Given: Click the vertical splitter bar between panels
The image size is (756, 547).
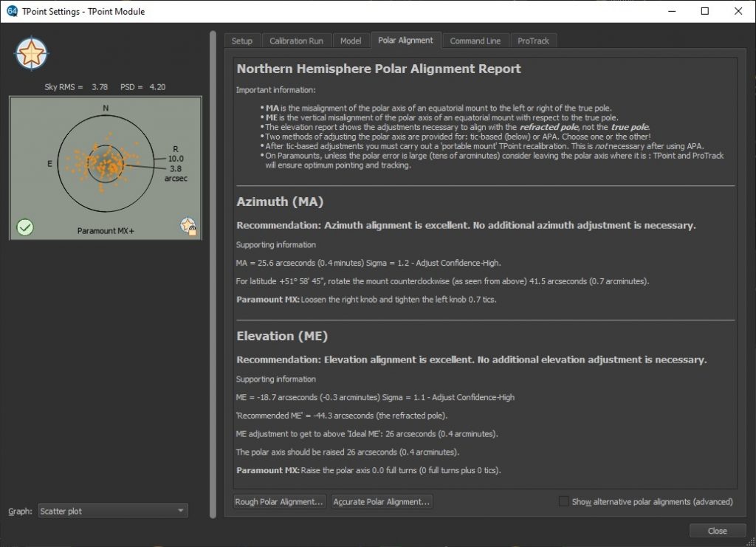Looking at the screenshot, I should (x=213, y=275).
